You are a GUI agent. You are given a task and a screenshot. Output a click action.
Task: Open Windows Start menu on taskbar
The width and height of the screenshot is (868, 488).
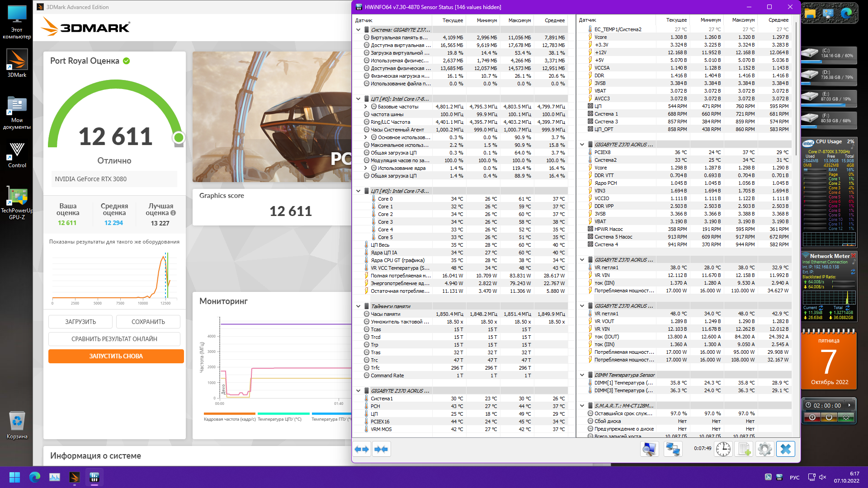click(14, 477)
